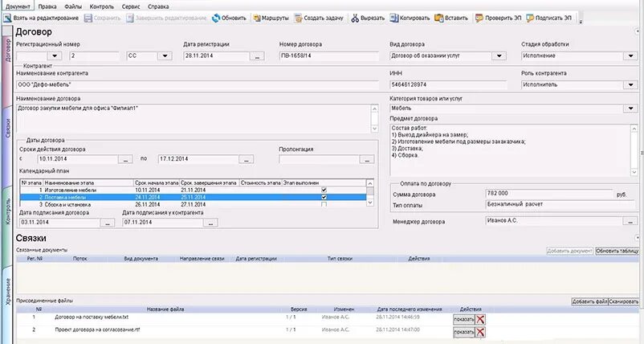Expand the Роль контрагента dropdown
644x344 pixels.
[x=630, y=85]
